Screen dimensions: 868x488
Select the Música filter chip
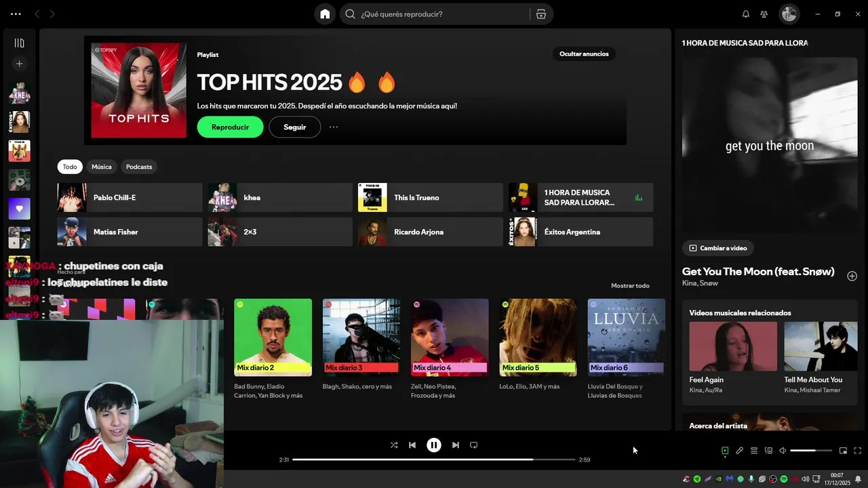[x=102, y=167]
